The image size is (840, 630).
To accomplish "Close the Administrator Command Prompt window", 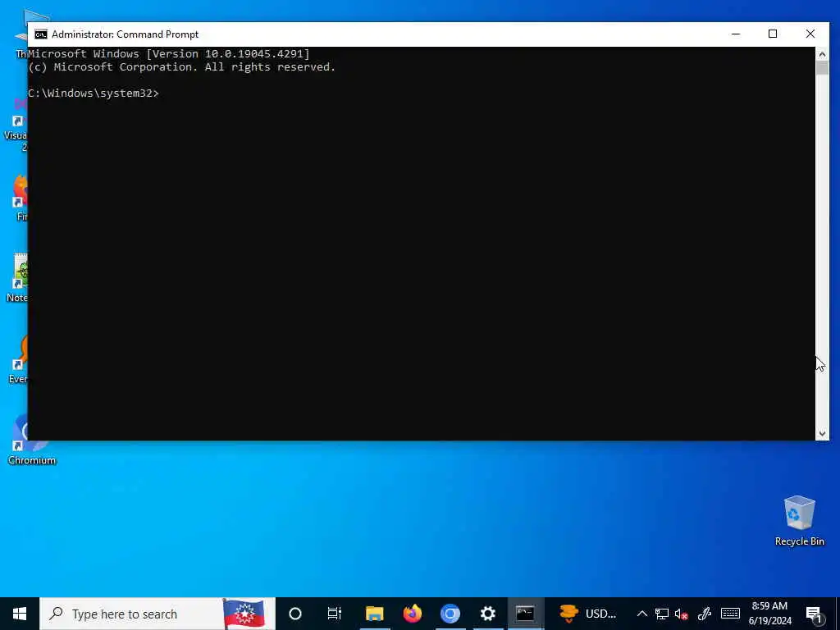I will [x=810, y=34].
